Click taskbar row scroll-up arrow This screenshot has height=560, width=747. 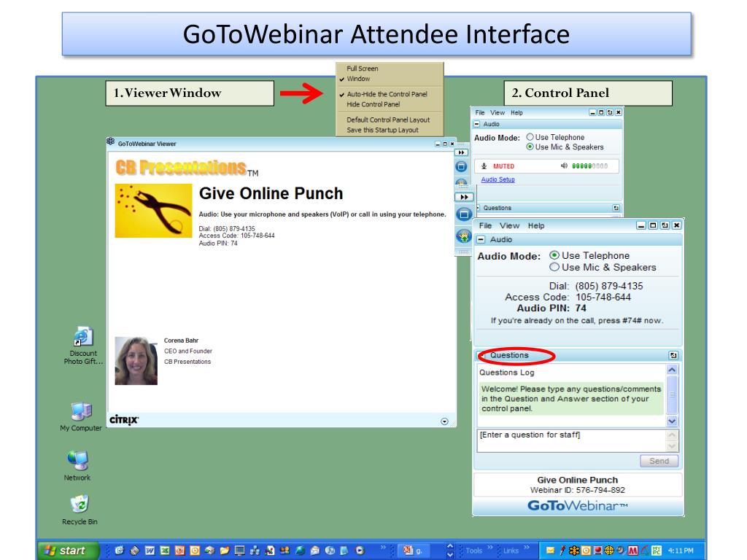pos(449,546)
